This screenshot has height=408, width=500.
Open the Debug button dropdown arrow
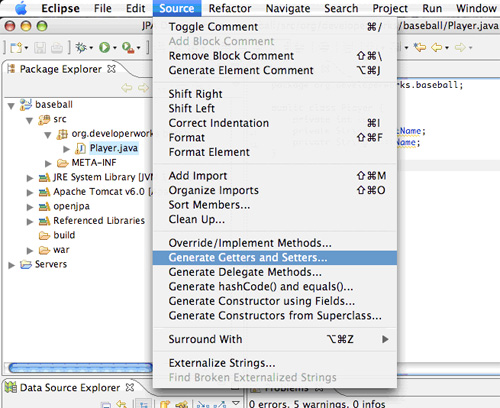tap(91, 48)
